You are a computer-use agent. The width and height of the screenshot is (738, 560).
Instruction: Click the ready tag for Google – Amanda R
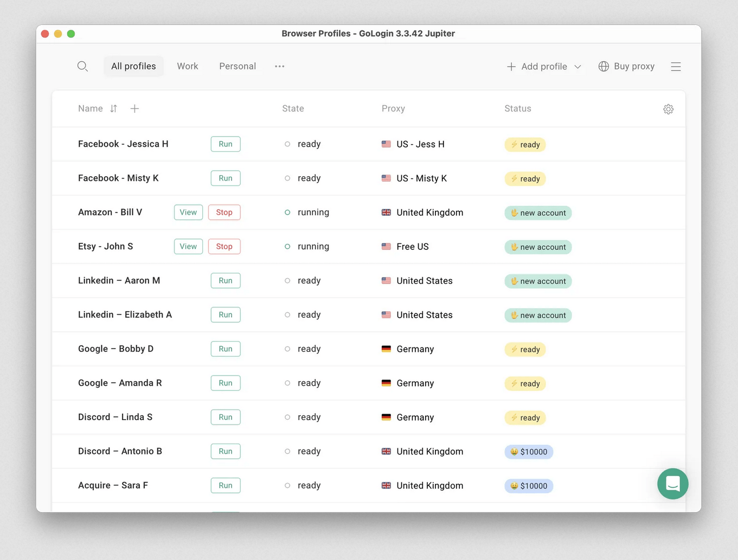525,384
